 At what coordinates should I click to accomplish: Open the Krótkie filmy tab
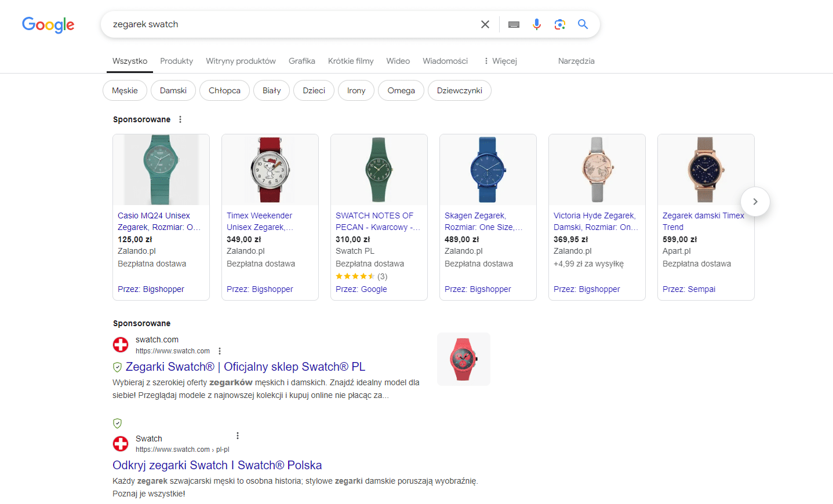click(x=351, y=61)
